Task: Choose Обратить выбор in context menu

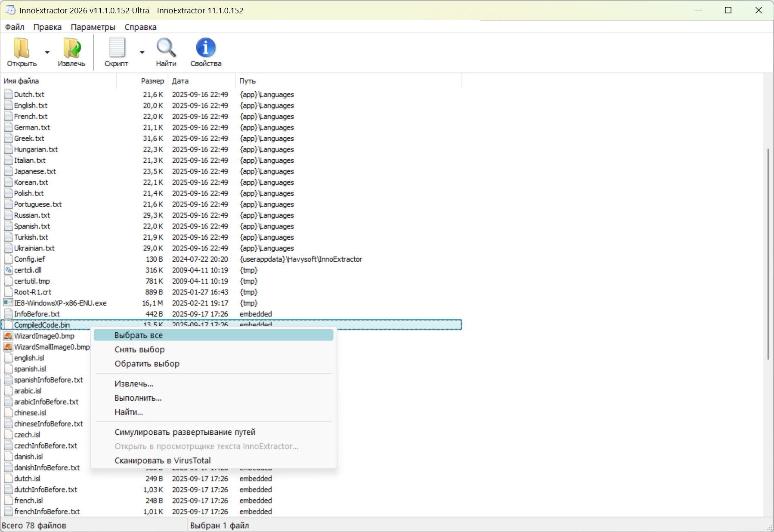Action: (214, 364)
